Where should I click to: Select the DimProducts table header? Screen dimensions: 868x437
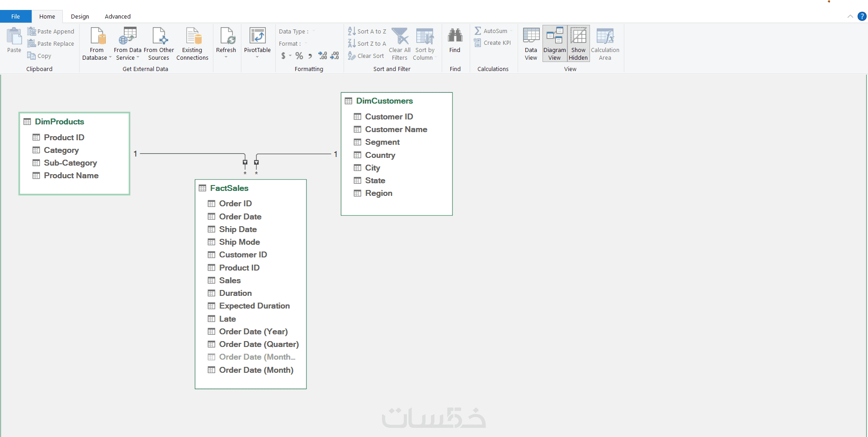(x=59, y=122)
